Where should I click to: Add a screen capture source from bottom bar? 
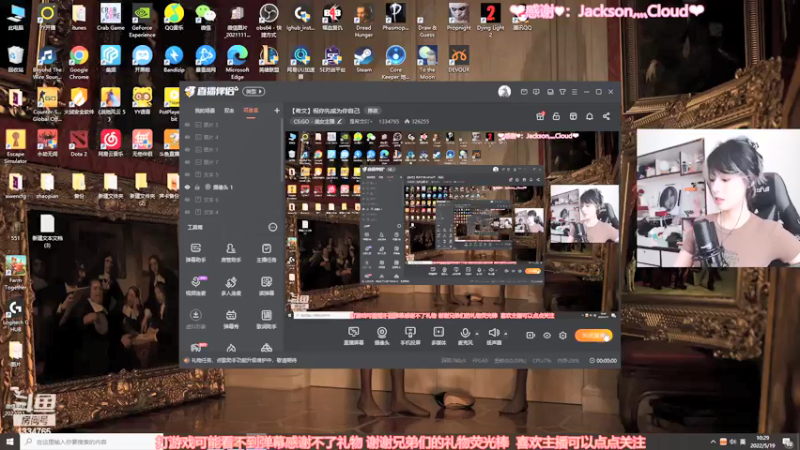354,336
